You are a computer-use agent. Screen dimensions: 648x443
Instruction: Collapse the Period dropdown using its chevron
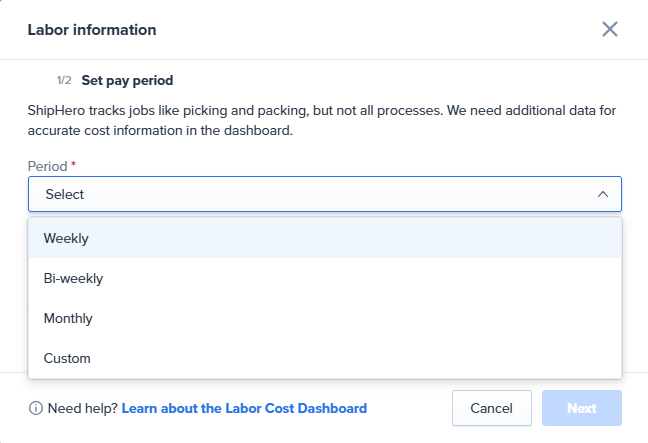click(602, 194)
